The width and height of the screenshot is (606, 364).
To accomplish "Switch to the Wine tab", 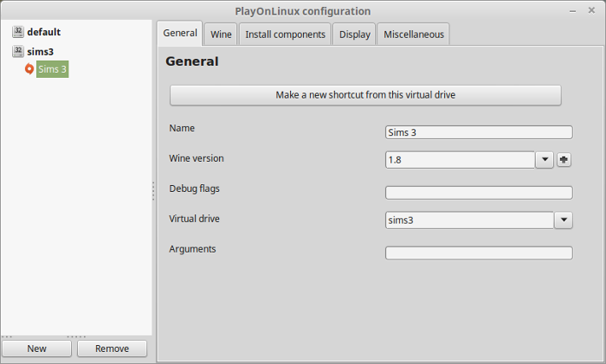I will point(221,35).
